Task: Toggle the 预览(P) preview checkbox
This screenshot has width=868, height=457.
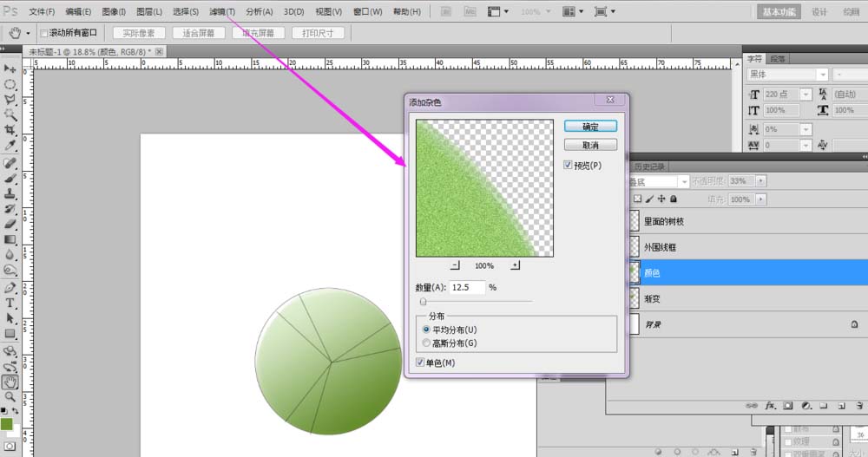Action: click(568, 165)
